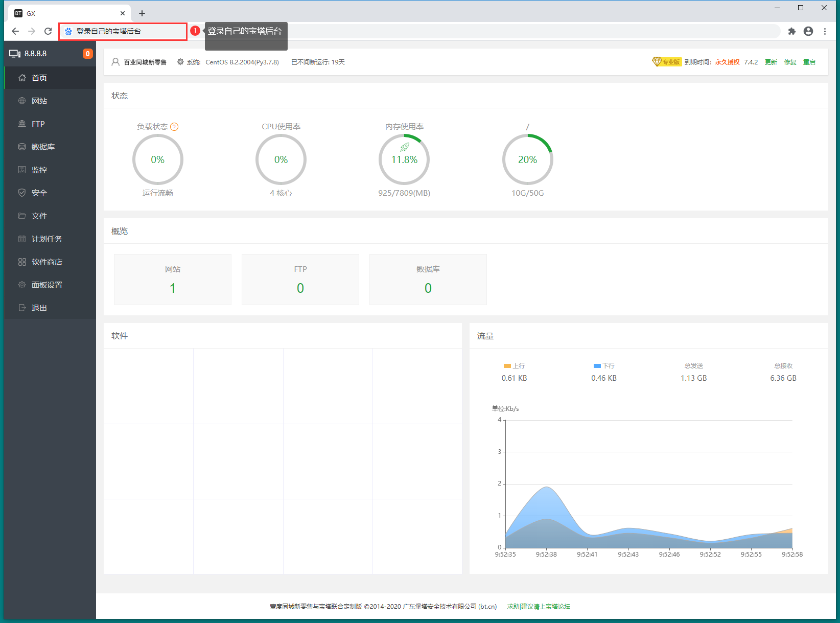Go to 数据库 in the sidebar
Image resolution: width=840 pixels, height=623 pixels.
43,147
